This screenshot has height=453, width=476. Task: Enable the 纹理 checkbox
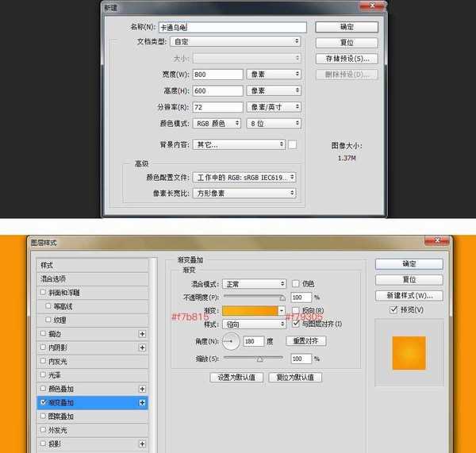point(48,320)
